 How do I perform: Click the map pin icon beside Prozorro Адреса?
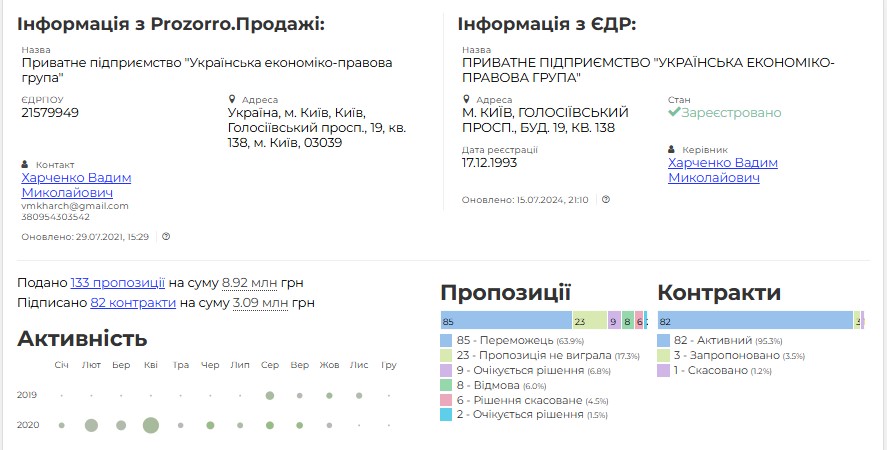(231, 99)
